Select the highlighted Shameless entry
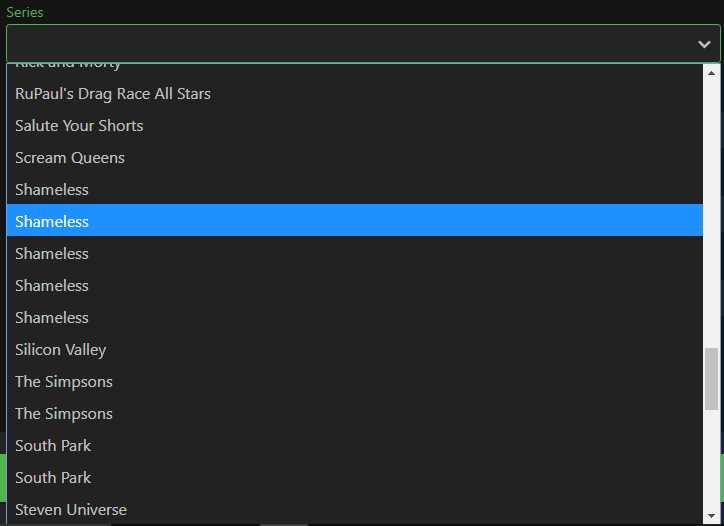This screenshot has width=724, height=526. pyautogui.click(x=52, y=222)
